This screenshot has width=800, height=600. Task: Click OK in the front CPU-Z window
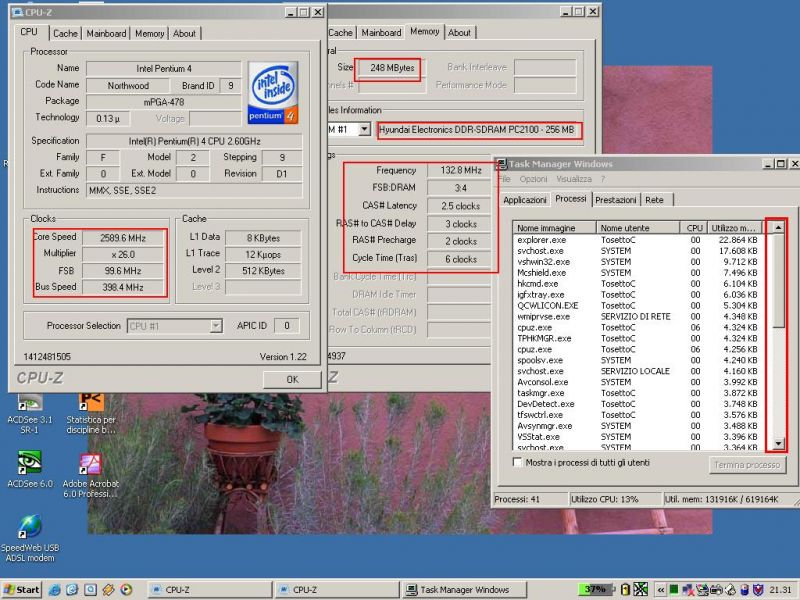tap(292, 379)
